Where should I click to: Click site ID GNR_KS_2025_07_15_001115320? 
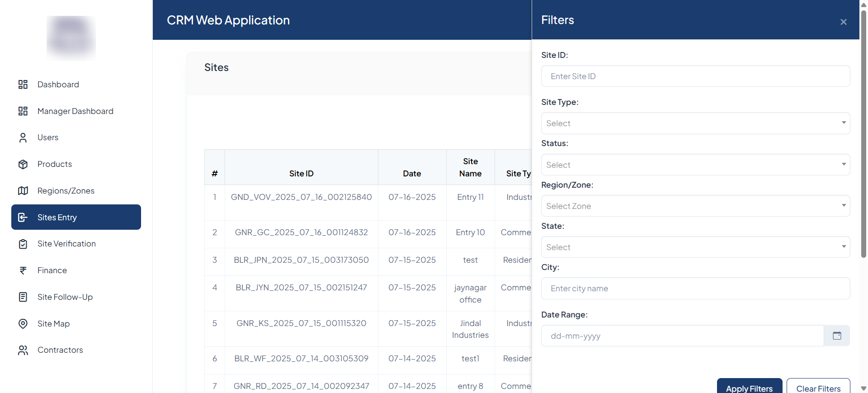point(302,323)
